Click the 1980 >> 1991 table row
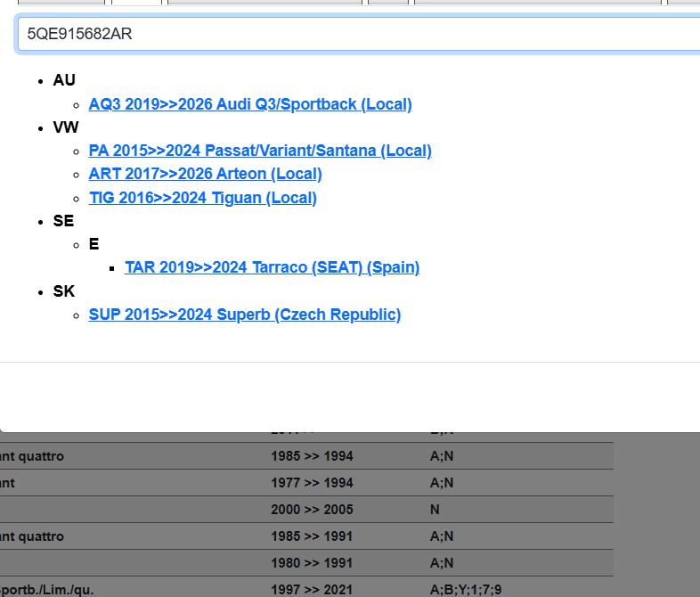Screen dimensions: 700x597 pyautogui.click(x=312, y=563)
